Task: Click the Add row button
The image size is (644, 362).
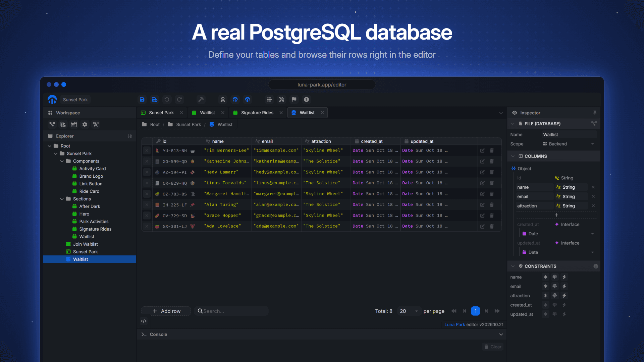Action: [x=166, y=311]
